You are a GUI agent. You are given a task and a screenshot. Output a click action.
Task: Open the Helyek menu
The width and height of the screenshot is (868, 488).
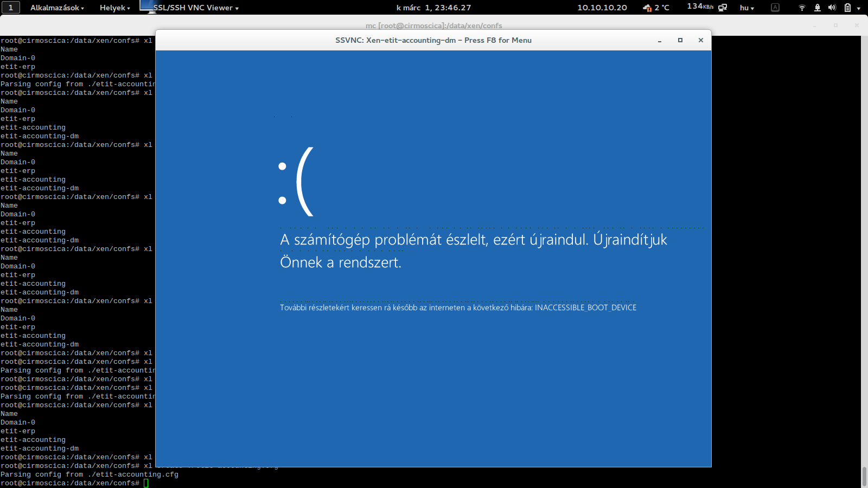pyautogui.click(x=114, y=8)
